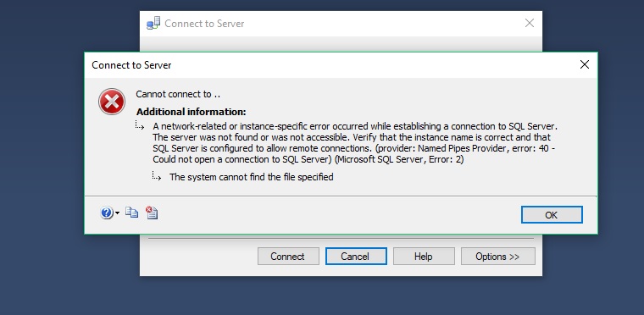Image resolution: width=644 pixels, height=315 pixels.
Task: Close the error message dialog
Action: (584, 64)
